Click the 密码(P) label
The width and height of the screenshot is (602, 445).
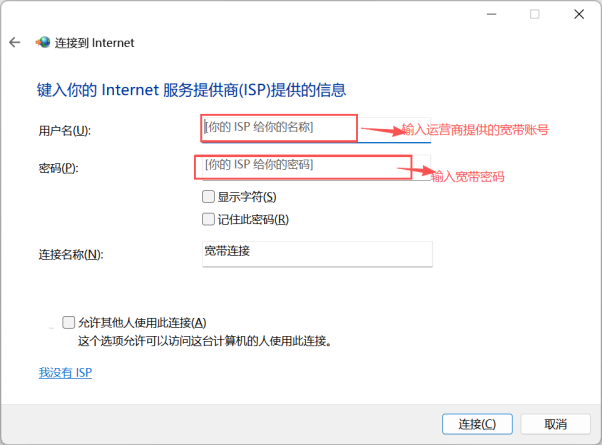pyautogui.click(x=55, y=168)
